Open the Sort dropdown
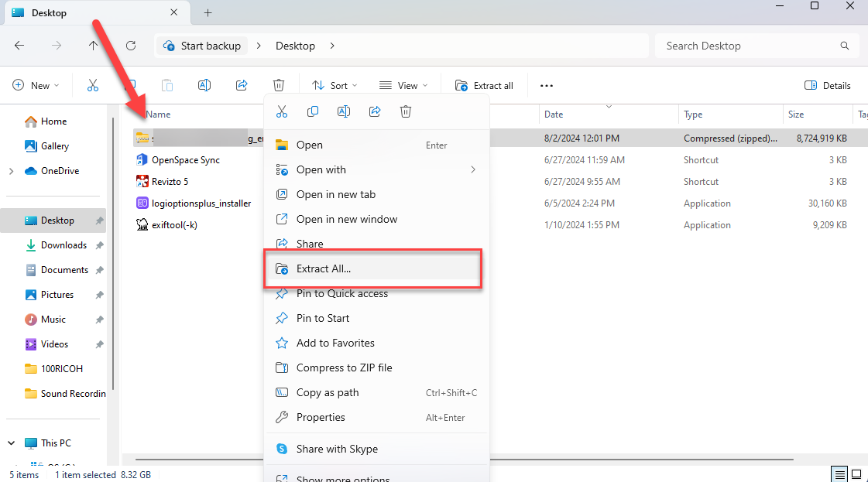The height and width of the screenshot is (482, 868). pos(333,85)
